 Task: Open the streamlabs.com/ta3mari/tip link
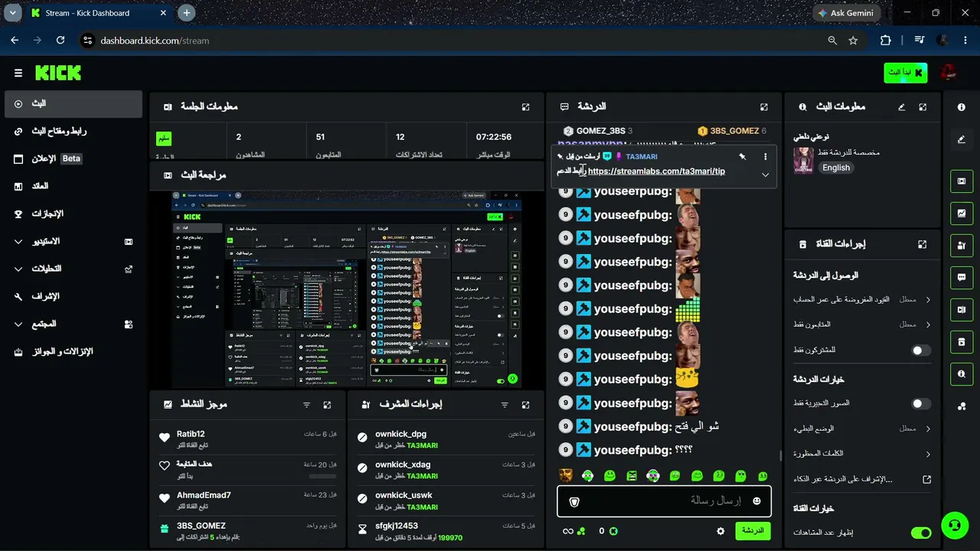pos(656,171)
